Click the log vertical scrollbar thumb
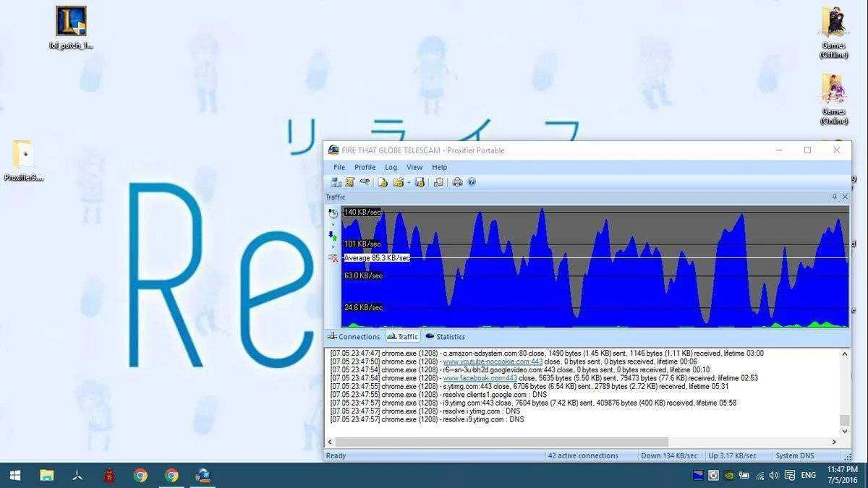Viewport: 868px width, 488px height. tap(845, 420)
